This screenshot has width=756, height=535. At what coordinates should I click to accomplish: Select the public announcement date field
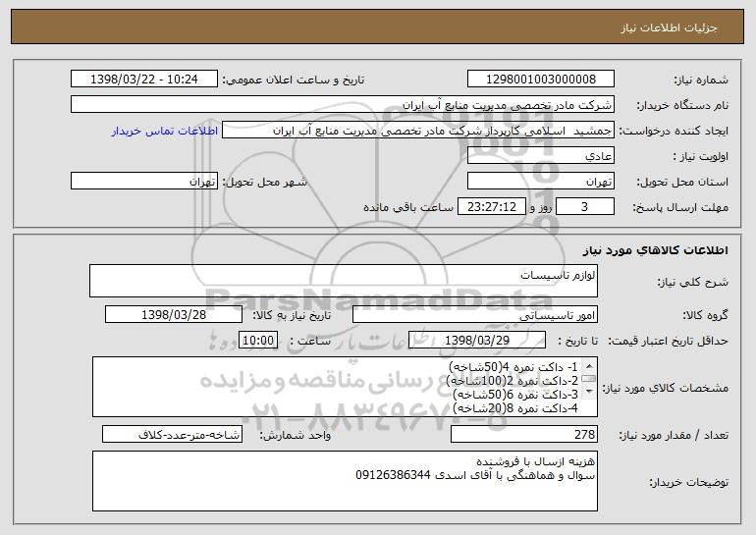tap(143, 80)
